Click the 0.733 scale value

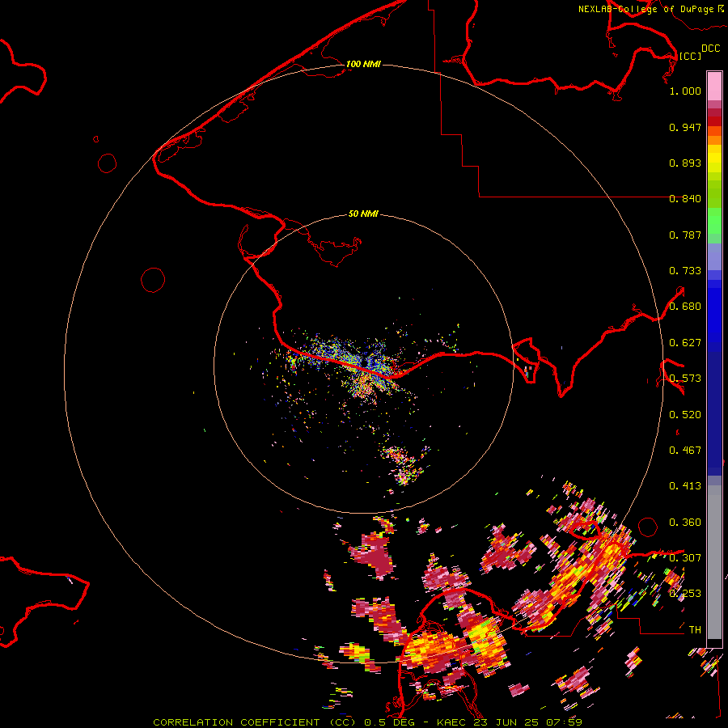[685, 271]
